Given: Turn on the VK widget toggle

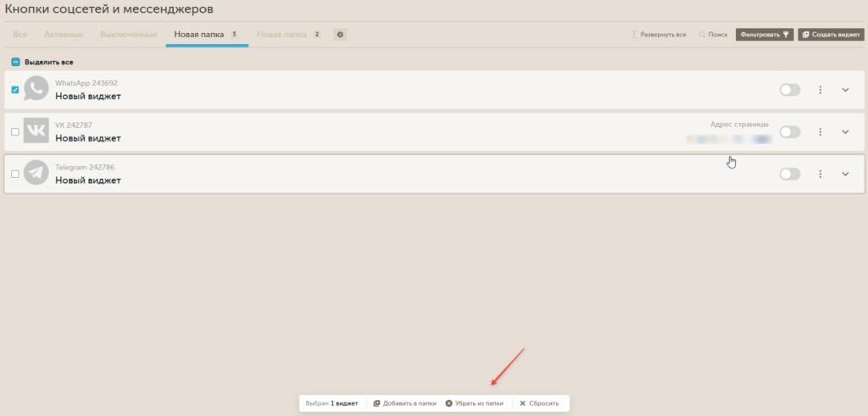Looking at the screenshot, I should click(x=789, y=132).
